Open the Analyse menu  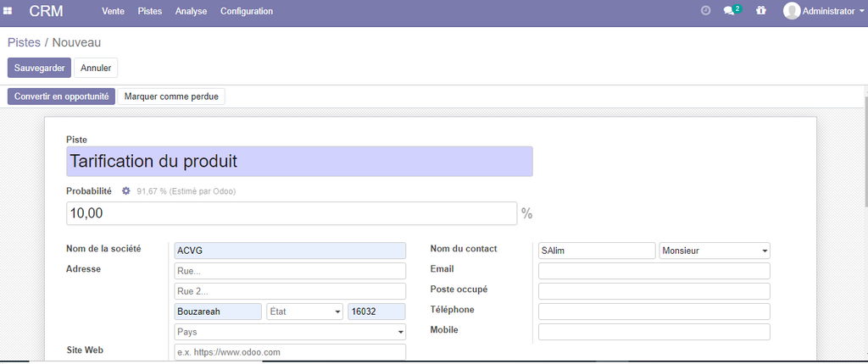click(x=192, y=11)
